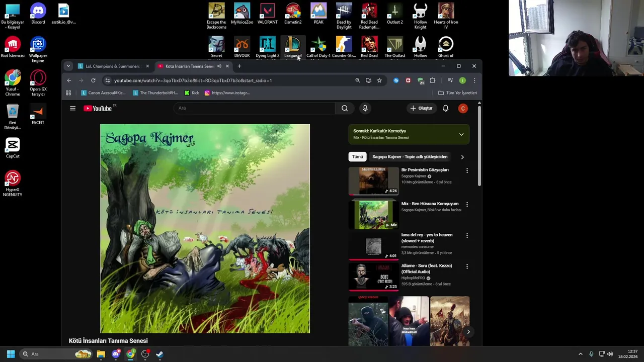Open Chrome media controls icon
Viewport: 644px width, 362px height.
click(x=450, y=80)
